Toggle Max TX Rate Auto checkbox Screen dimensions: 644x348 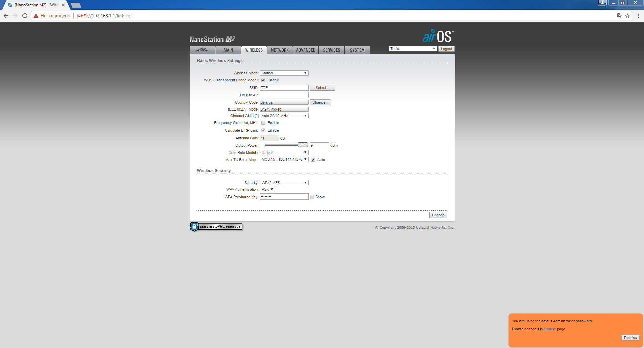coord(313,160)
